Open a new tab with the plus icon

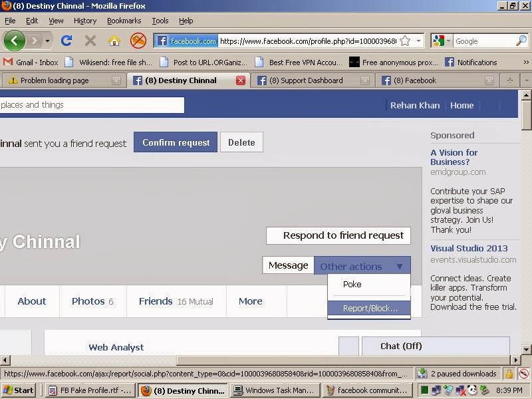coord(509,80)
